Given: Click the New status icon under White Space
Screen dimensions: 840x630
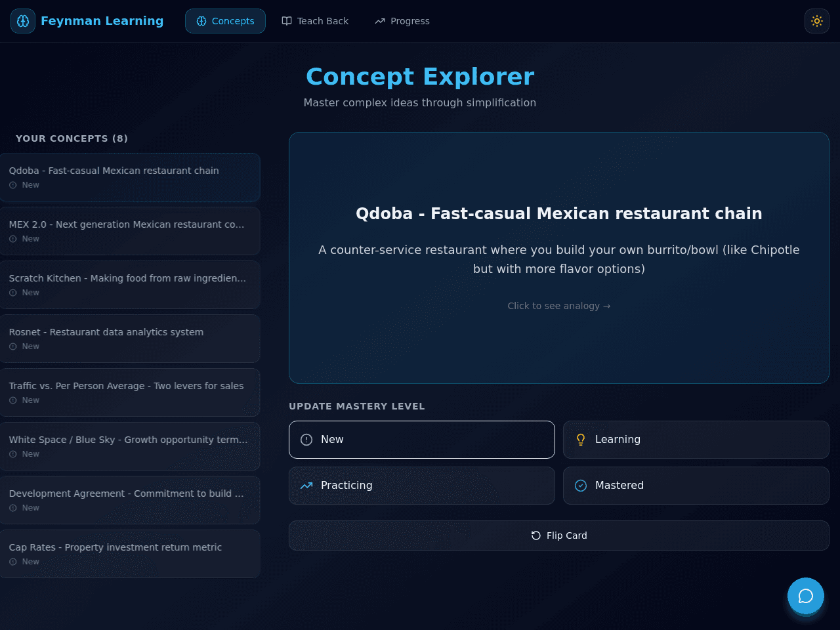Looking at the screenshot, I should pos(12,454).
